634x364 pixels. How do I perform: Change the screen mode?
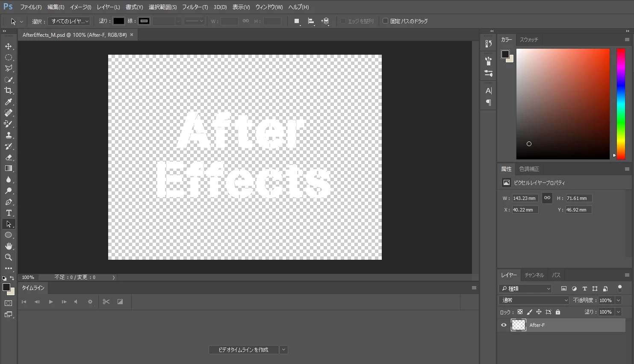(x=9, y=314)
